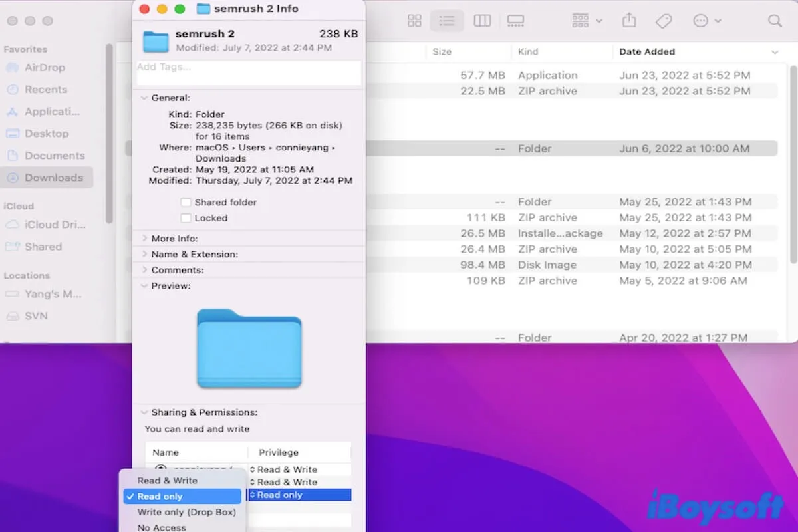Expand the More Info section
This screenshot has width=798, height=532.
[x=145, y=238]
